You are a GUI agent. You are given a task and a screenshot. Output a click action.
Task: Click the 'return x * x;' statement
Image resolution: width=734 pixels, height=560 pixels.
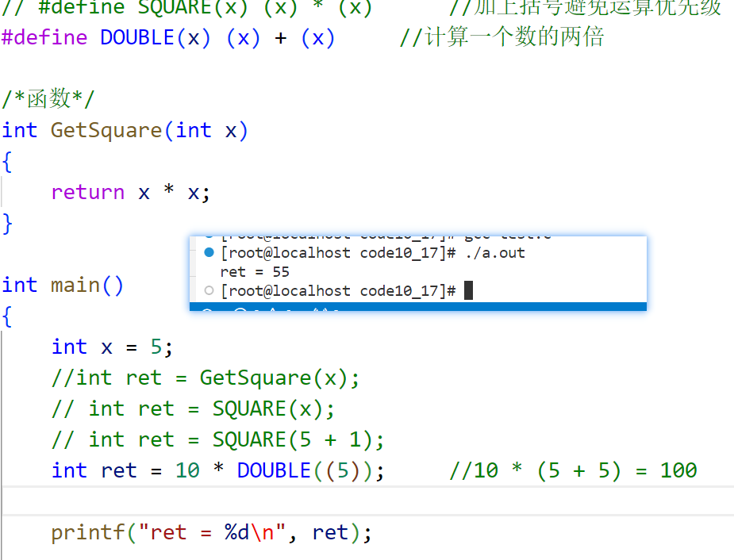point(131,192)
